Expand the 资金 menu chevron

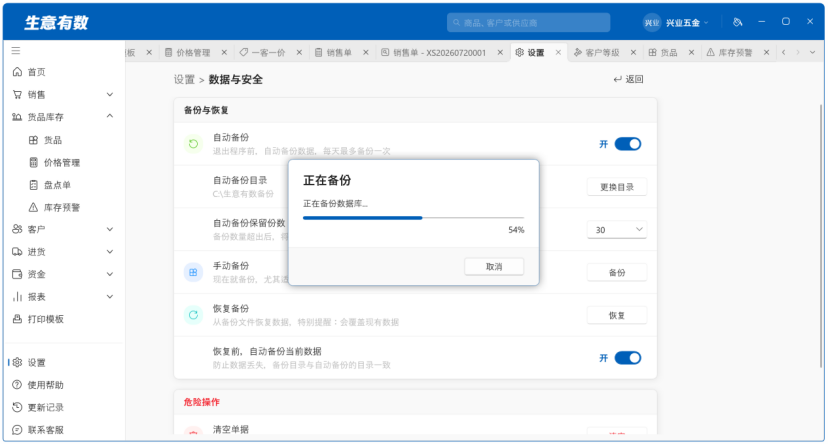(110, 274)
